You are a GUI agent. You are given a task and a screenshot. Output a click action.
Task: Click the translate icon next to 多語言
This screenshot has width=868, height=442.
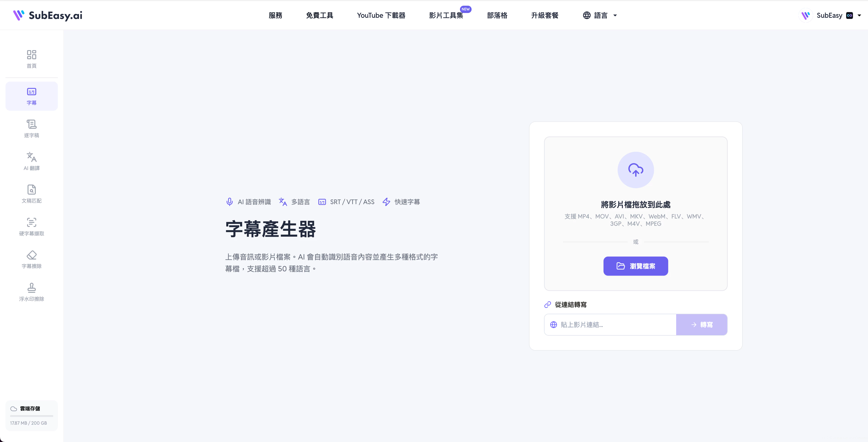(283, 202)
